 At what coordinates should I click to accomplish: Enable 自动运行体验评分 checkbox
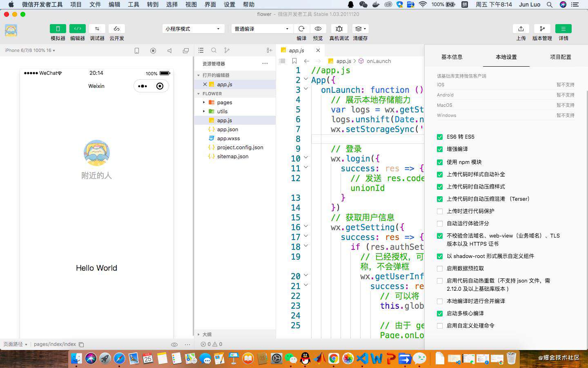440,224
